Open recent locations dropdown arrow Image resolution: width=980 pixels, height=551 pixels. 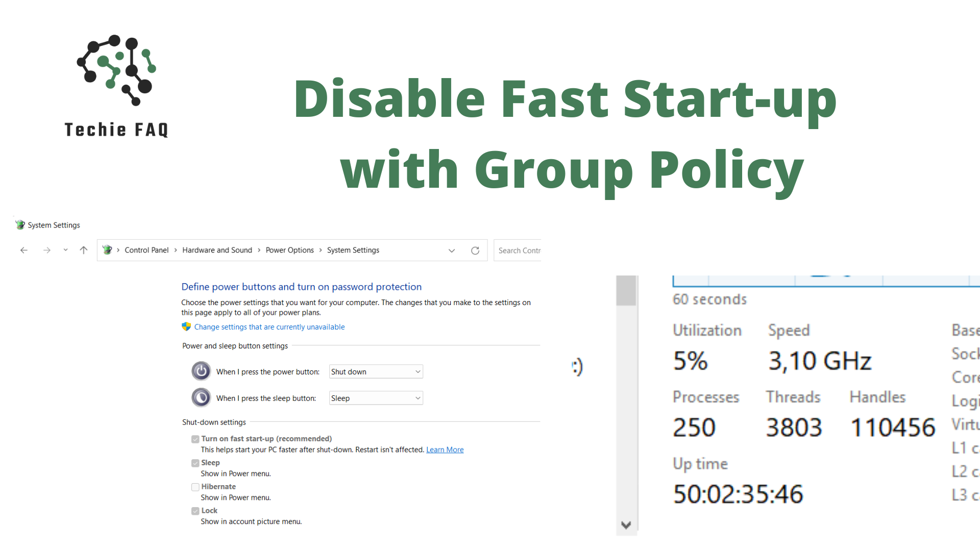coord(65,250)
